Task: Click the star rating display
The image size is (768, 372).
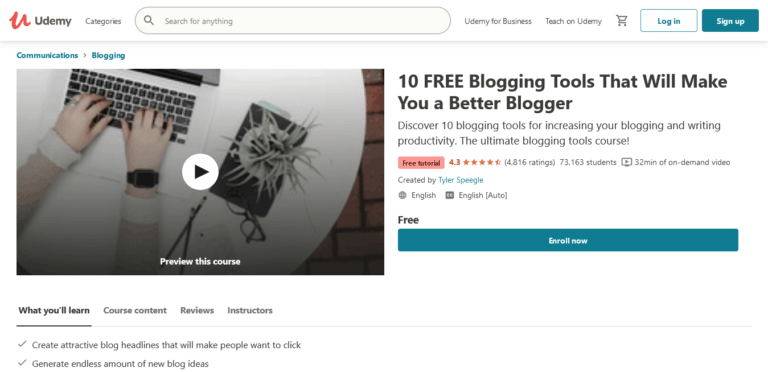Action: pos(481,162)
